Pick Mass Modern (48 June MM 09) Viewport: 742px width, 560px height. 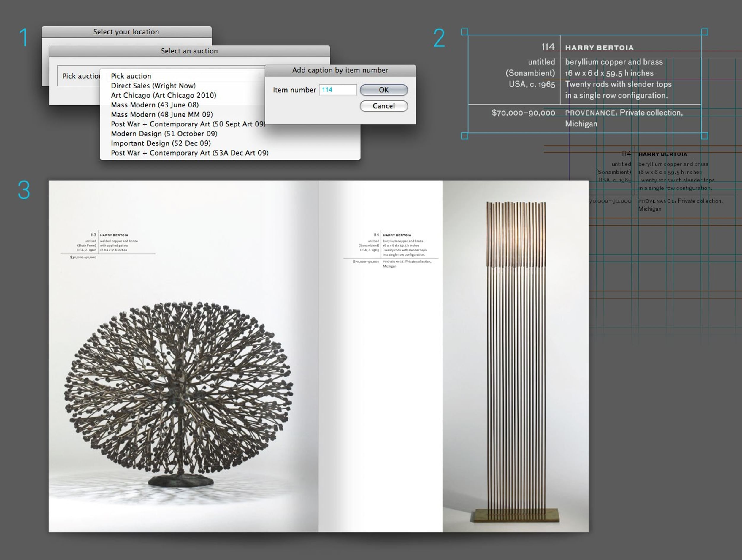162,114
